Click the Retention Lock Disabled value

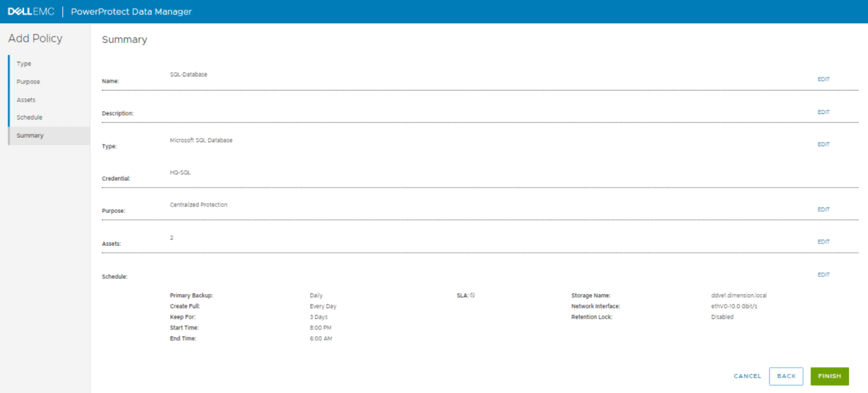(x=722, y=317)
